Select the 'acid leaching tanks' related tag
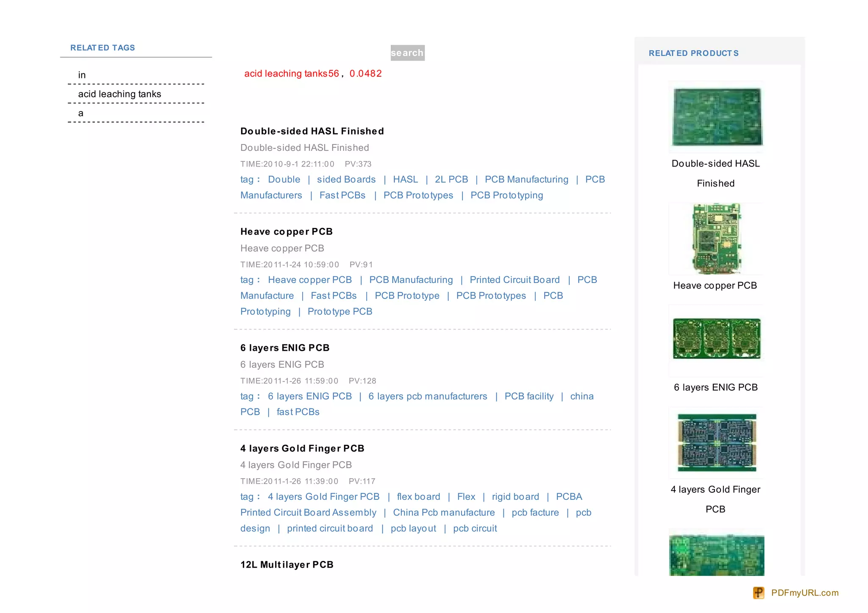This screenshot has height=613, width=868. [120, 94]
